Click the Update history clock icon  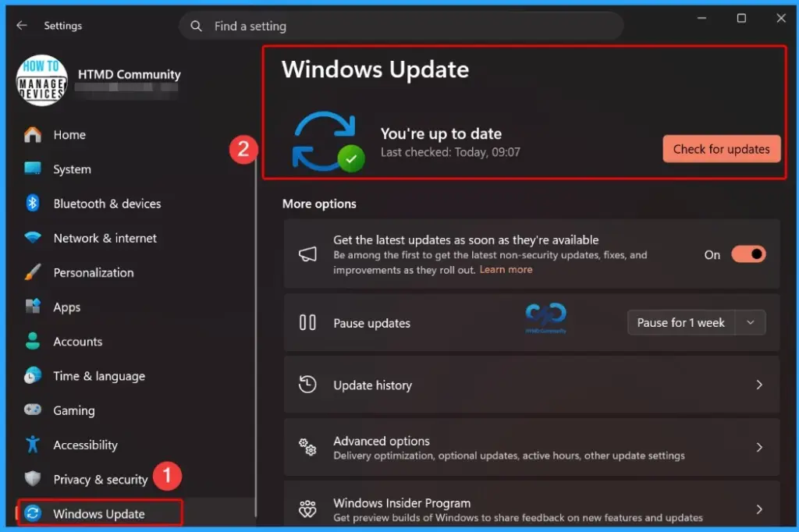pos(307,385)
